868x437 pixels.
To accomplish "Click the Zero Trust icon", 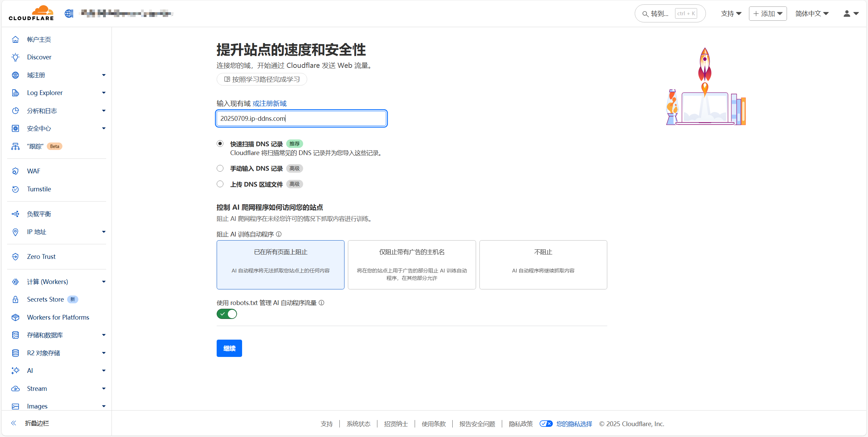I will click(15, 256).
